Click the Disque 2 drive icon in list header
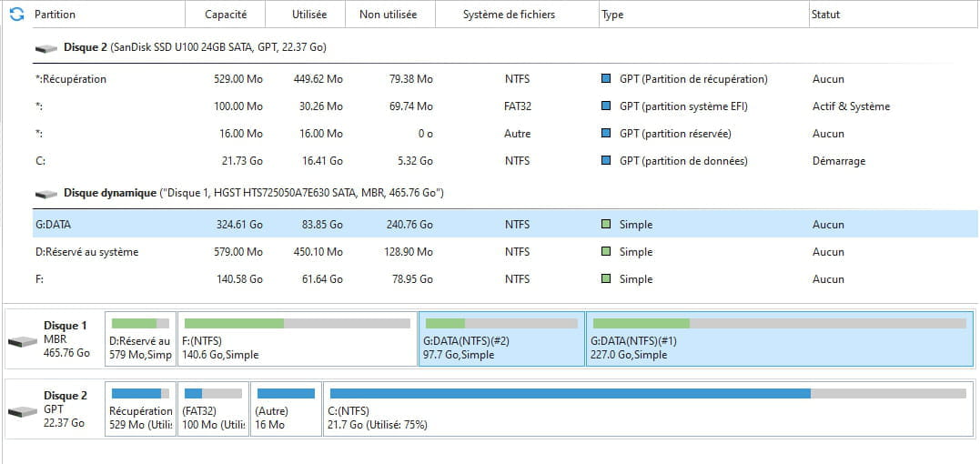 click(46, 48)
